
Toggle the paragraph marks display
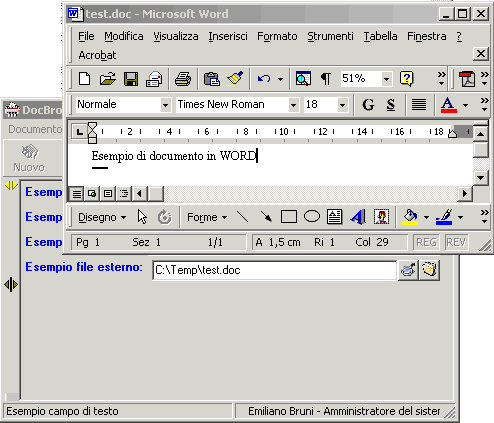326,79
